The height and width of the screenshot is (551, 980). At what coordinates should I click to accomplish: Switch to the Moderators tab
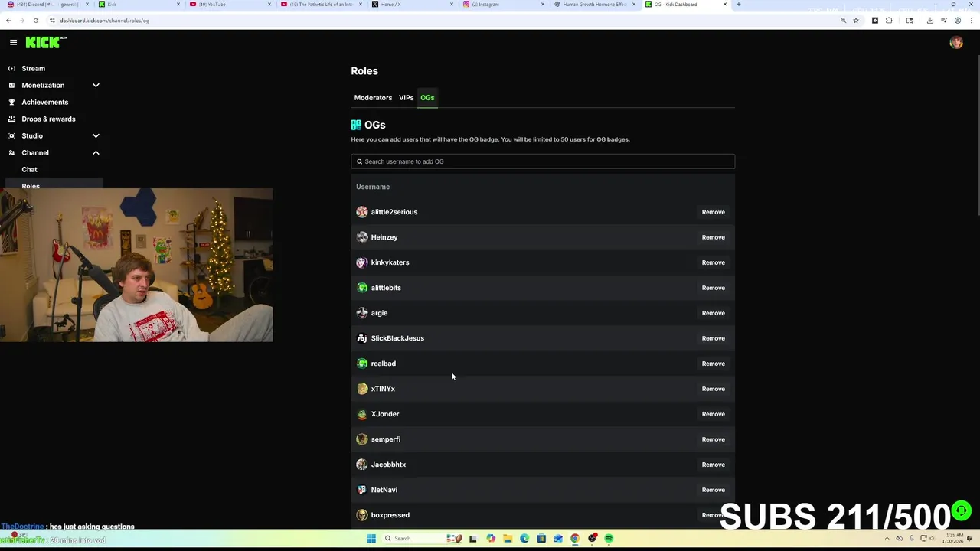coord(373,98)
